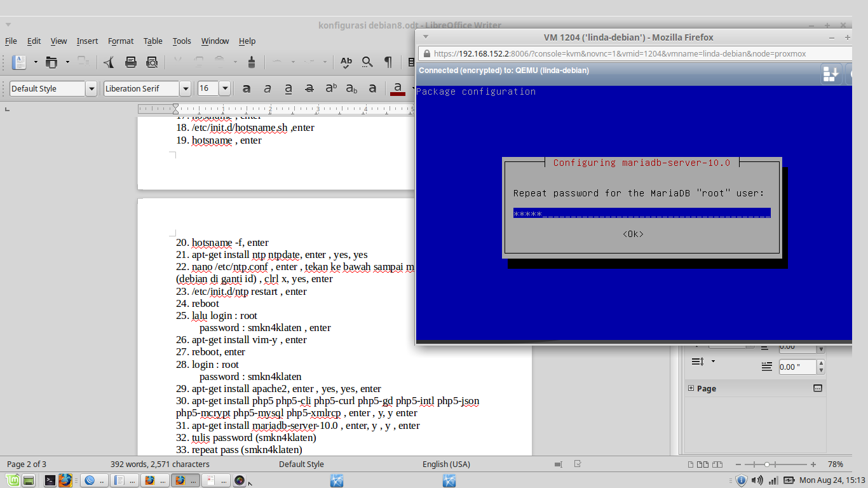
Task: Toggle the Shadow text effect
Action: [373, 88]
